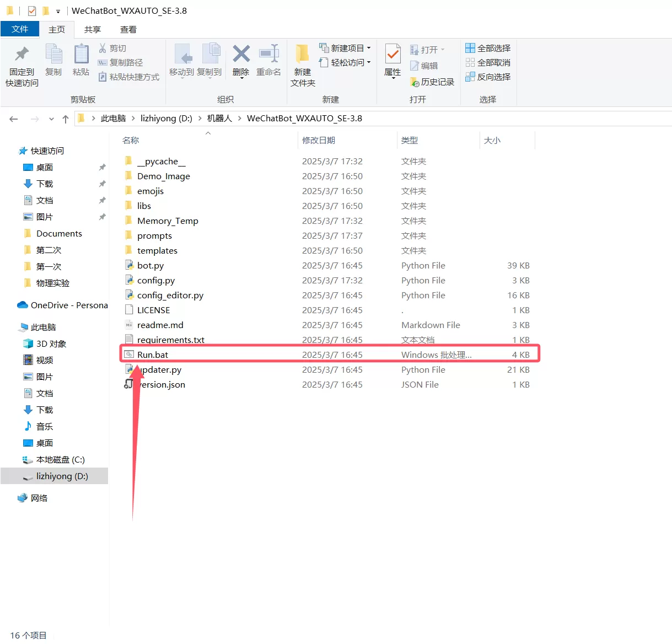Click Copy Path (复制路径) button
Screen dimensions: 672x644
point(120,62)
